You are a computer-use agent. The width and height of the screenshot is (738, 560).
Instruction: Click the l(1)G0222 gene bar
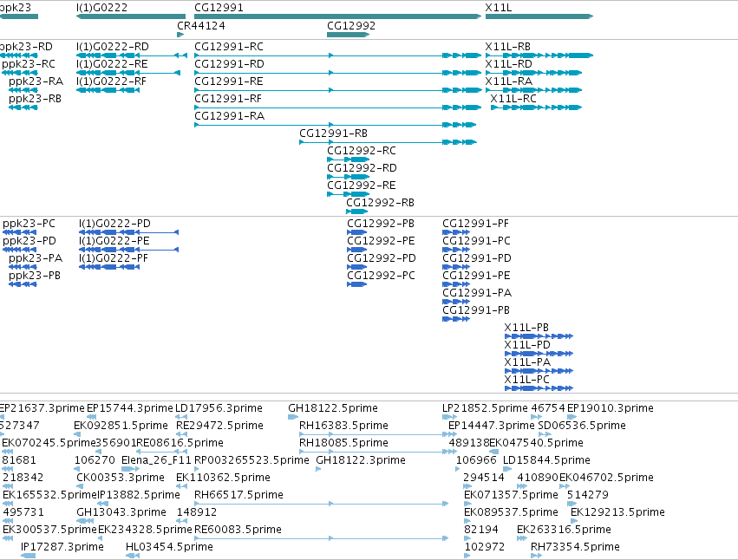click(131, 16)
